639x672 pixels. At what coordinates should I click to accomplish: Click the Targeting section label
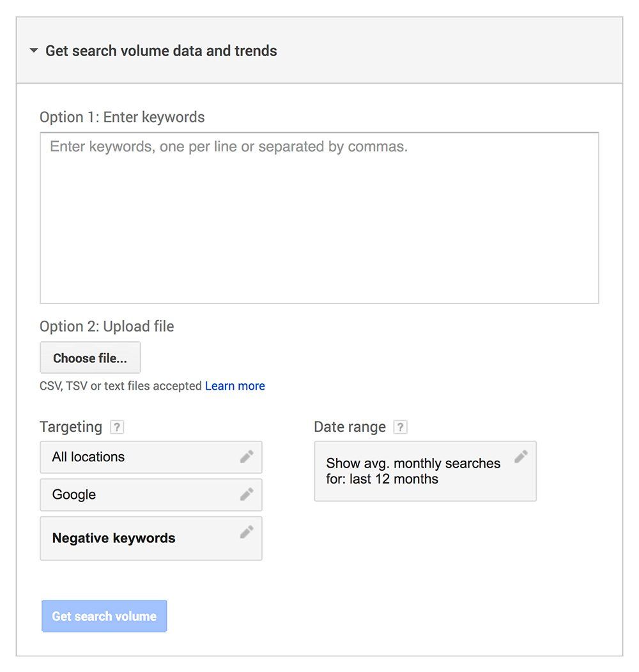71,427
